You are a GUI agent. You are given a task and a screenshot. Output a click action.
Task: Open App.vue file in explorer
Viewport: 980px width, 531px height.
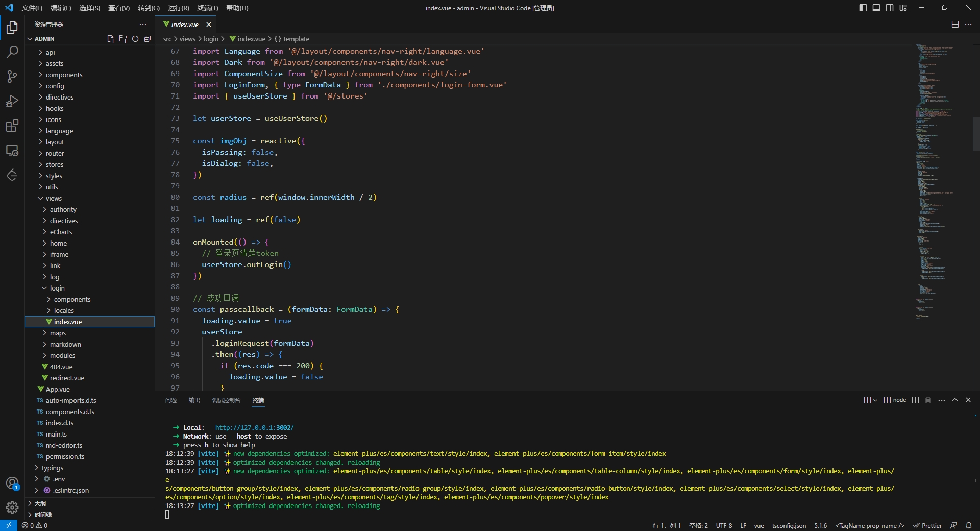pyautogui.click(x=90, y=389)
